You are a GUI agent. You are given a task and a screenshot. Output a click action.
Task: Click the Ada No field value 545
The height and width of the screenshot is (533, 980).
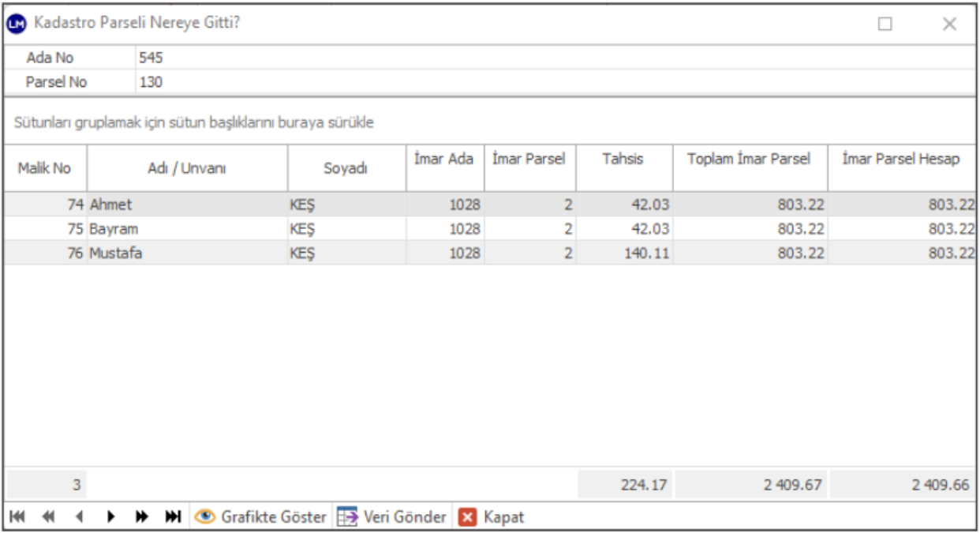(151, 58)
